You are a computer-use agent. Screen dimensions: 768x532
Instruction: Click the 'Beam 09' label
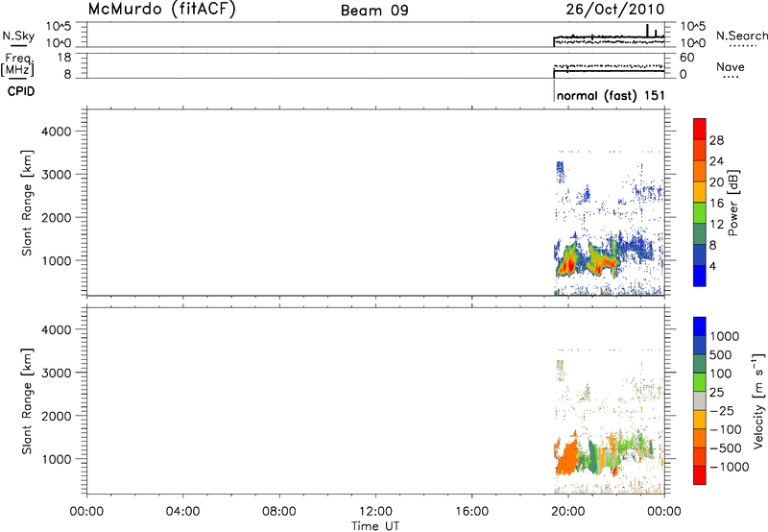374,11
